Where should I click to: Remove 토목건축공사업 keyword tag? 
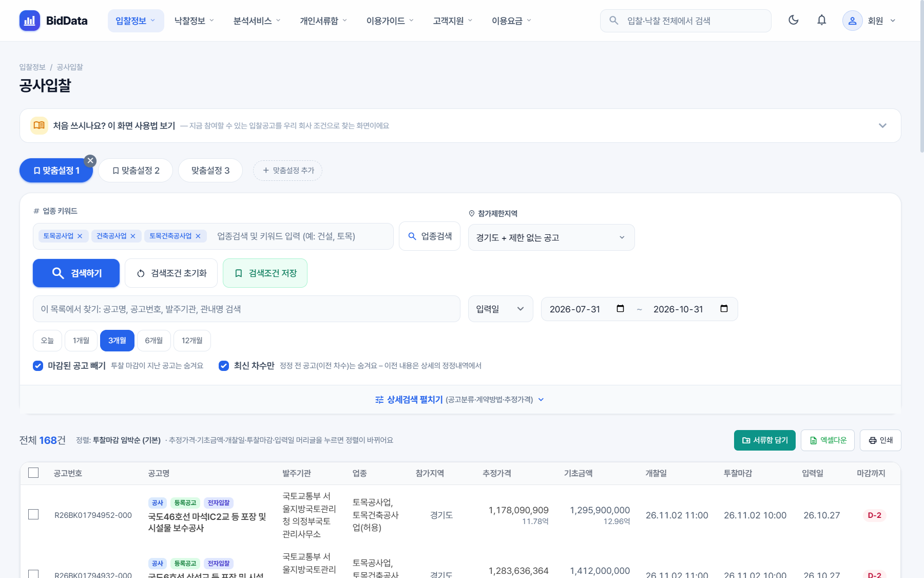click(198, 236)
